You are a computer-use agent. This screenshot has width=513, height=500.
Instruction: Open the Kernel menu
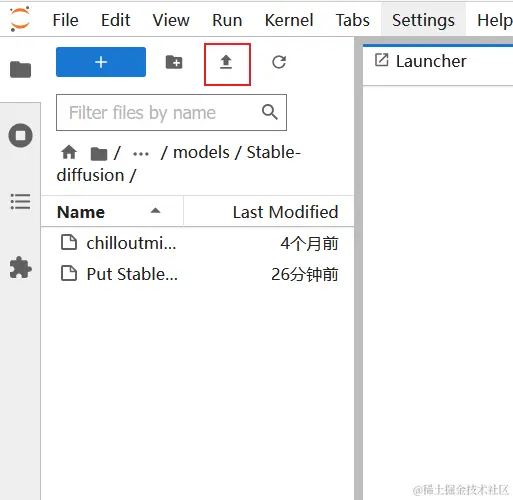289,20
